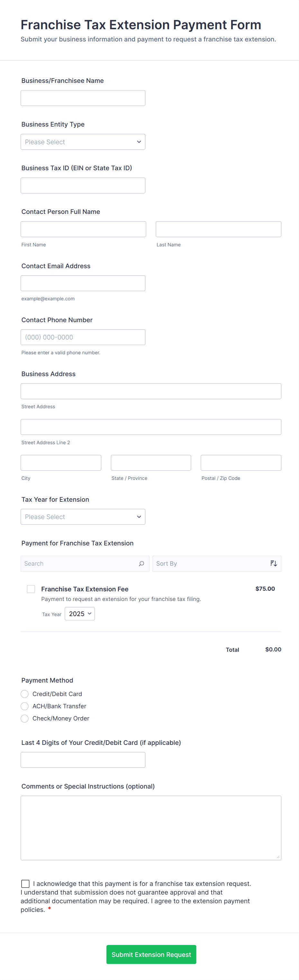Viewport: 299px width, 980px height.
Task: Click the Contact Phone Number field
Action: click(83, 337)
